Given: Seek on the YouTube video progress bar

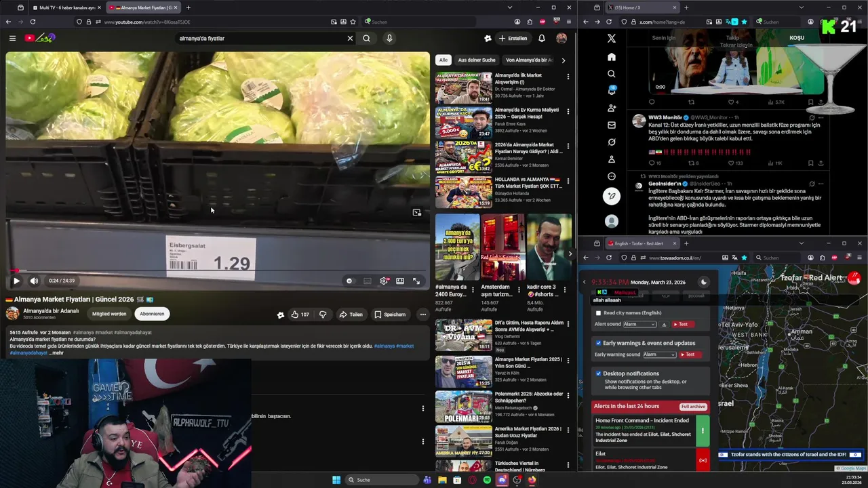Looking at the screenshot, I should [x=218, y=270].
